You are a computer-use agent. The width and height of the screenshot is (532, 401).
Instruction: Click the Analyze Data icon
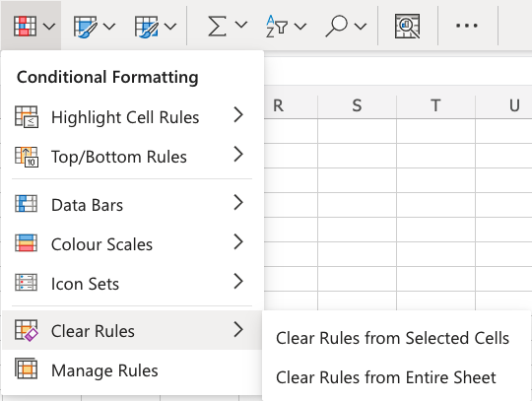coord(407,26)
